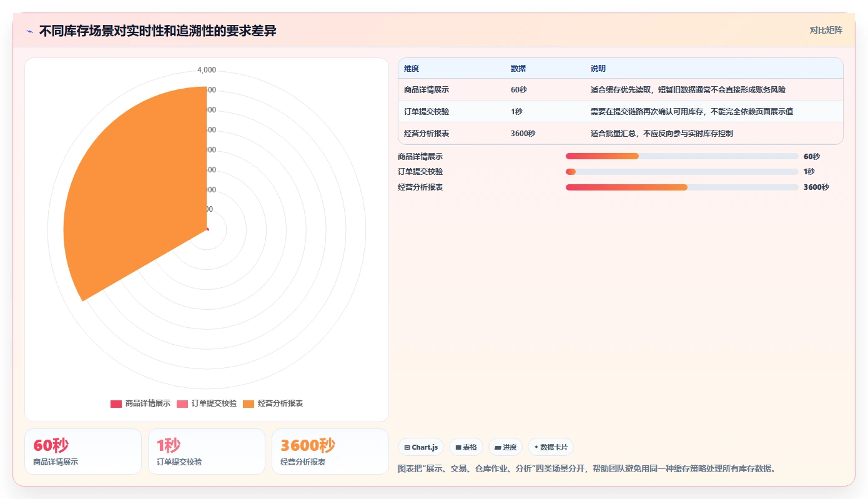Click the Chart.js tag chip
The image size is (868, 499).
click(421, 447)
